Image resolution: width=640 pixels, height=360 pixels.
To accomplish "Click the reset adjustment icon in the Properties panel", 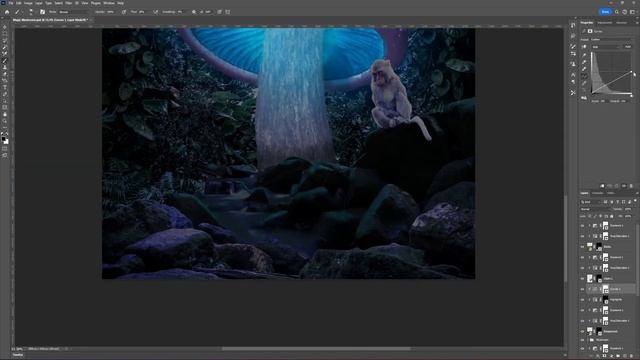I will (616, 186).
